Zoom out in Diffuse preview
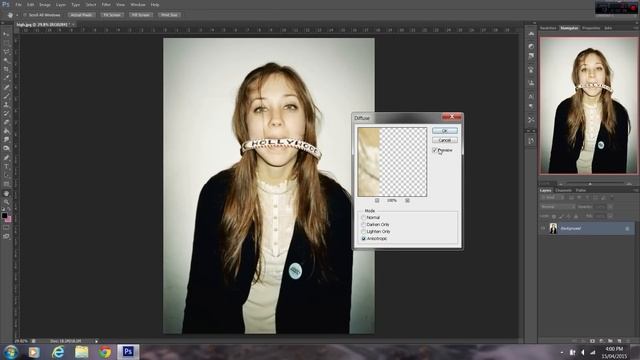The image size is (640, 360). pyautogui.click(x=377, y=200)
